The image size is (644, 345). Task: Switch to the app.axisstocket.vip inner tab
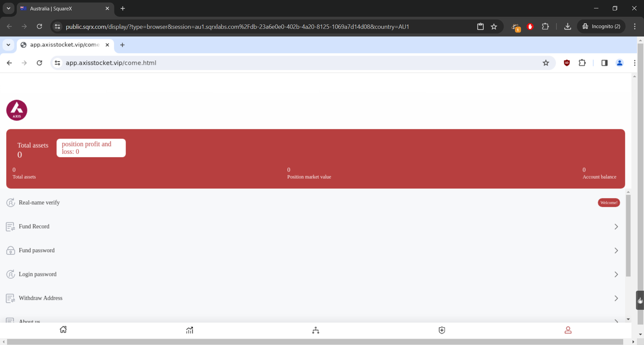tap(64, 45)
